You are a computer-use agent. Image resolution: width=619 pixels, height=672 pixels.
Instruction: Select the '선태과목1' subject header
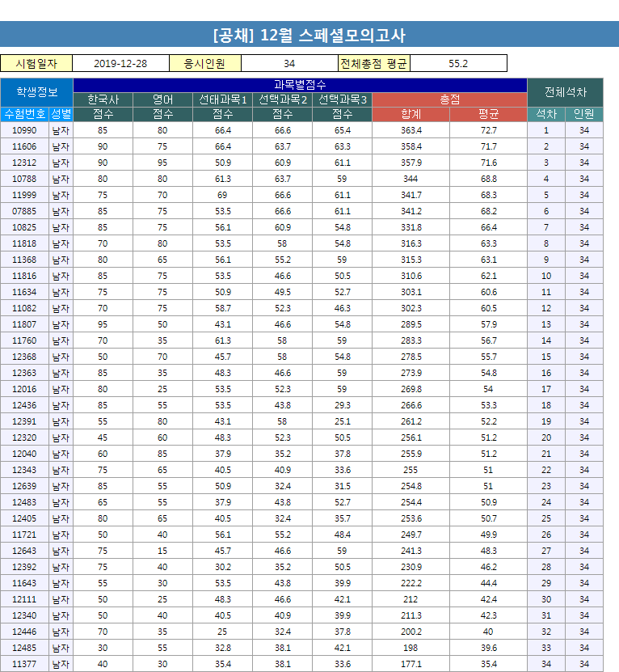point(222,99)
